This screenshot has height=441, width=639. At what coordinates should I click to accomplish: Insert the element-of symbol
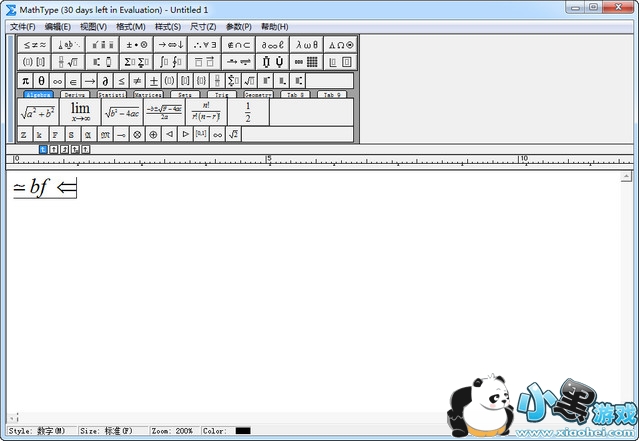click(x=73, y=81)
